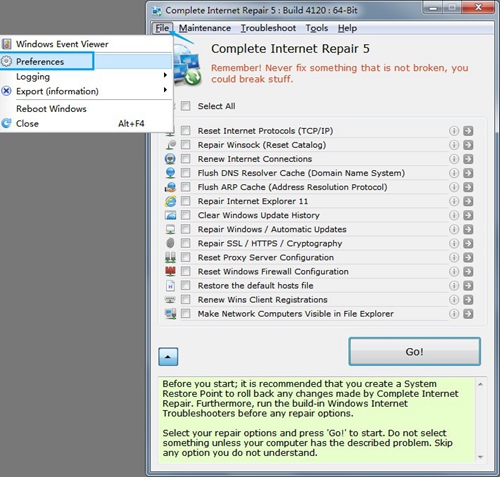Show info for Flush DNS Resolver Cache
This screenshot has height=477, width=500.
[x=454, y=173]
